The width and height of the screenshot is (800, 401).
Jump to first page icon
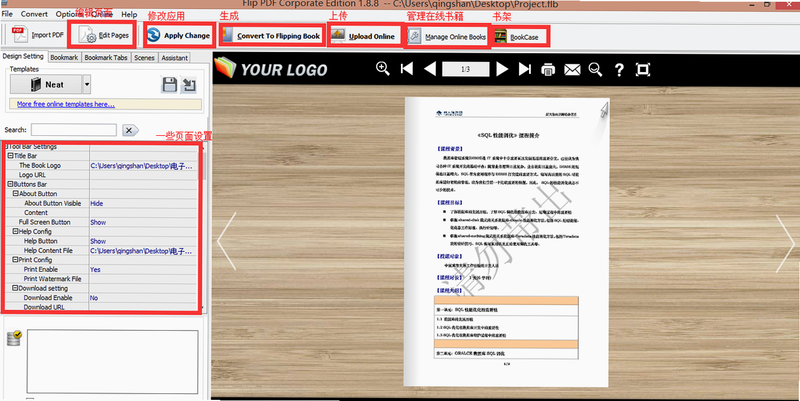[407, 68]
